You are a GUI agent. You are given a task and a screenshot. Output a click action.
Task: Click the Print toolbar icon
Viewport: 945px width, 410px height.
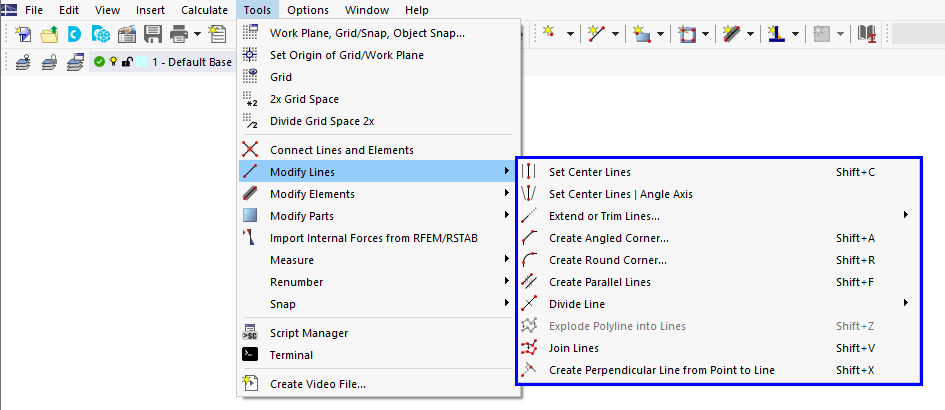(x=178, y=33)
